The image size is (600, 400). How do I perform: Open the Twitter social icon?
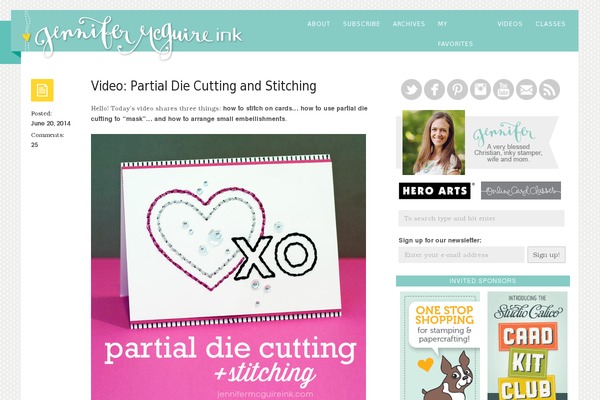[411, 90]
